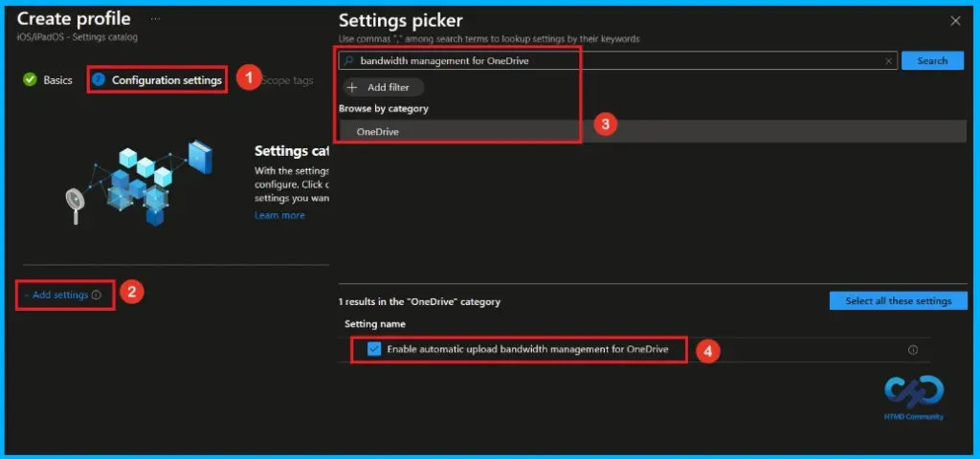Click the Create profile heading
The image size is (980, 459).
pos(74,19)
